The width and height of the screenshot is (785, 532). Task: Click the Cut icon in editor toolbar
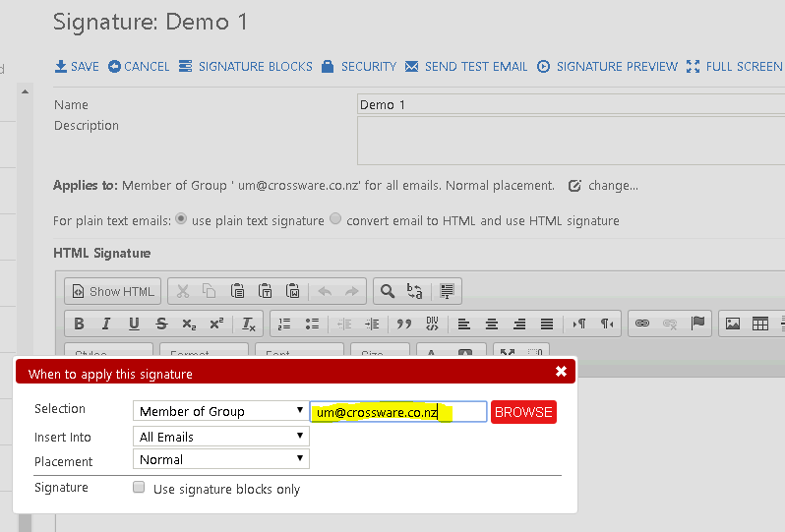point(183,291)
